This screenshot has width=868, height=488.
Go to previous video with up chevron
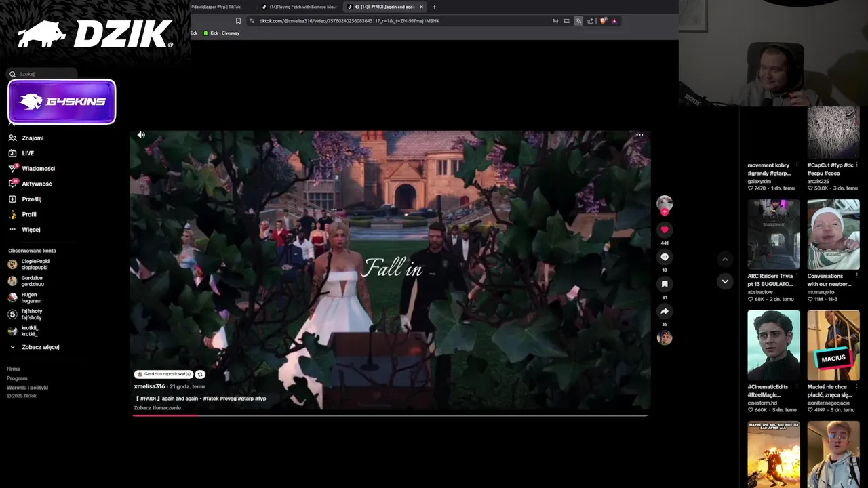pos(725,259)
